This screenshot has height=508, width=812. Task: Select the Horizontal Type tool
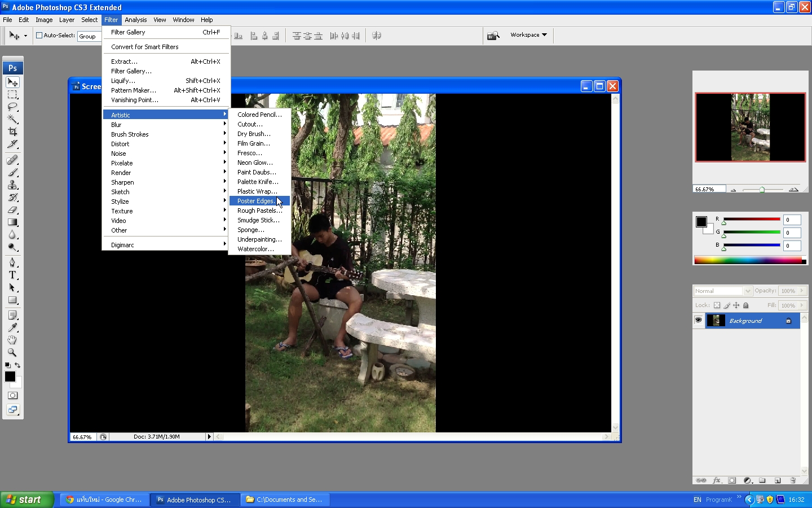click(12, 275)
